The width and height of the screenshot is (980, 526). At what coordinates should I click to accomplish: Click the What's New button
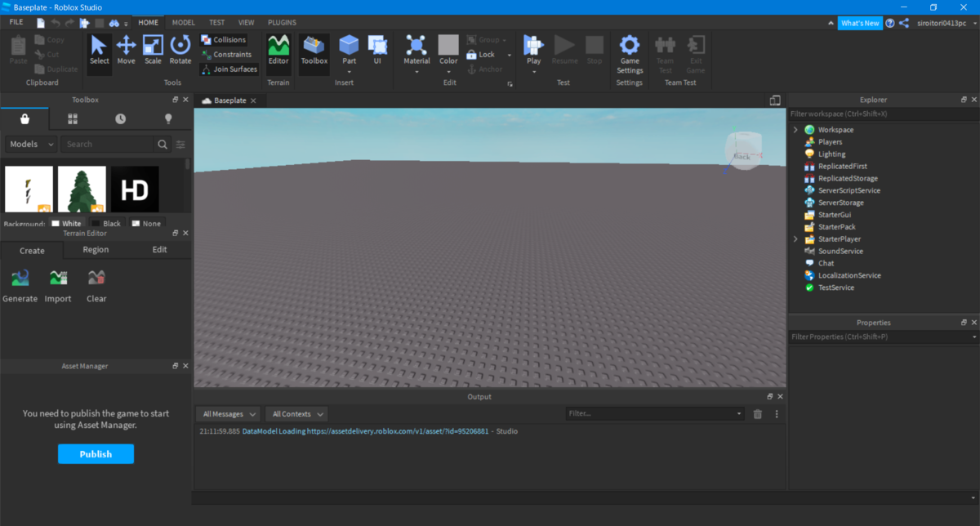tap(860, 23)
